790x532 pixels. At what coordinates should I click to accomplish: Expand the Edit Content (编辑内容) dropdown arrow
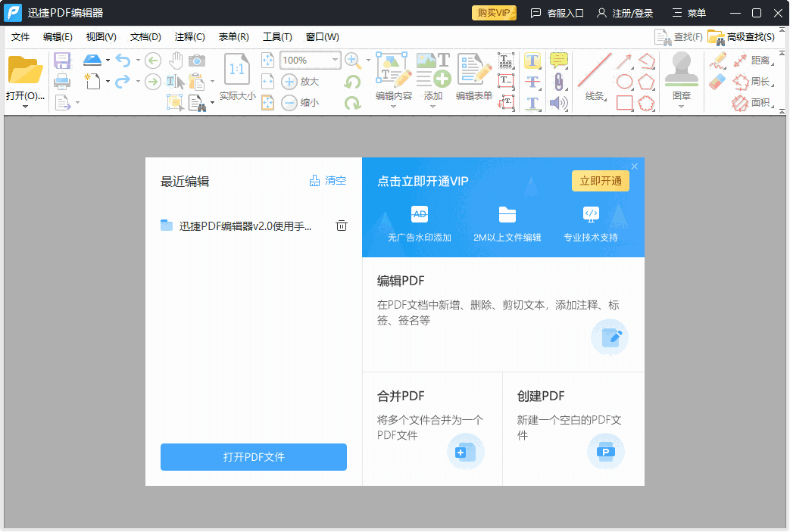tap(393, 107)
